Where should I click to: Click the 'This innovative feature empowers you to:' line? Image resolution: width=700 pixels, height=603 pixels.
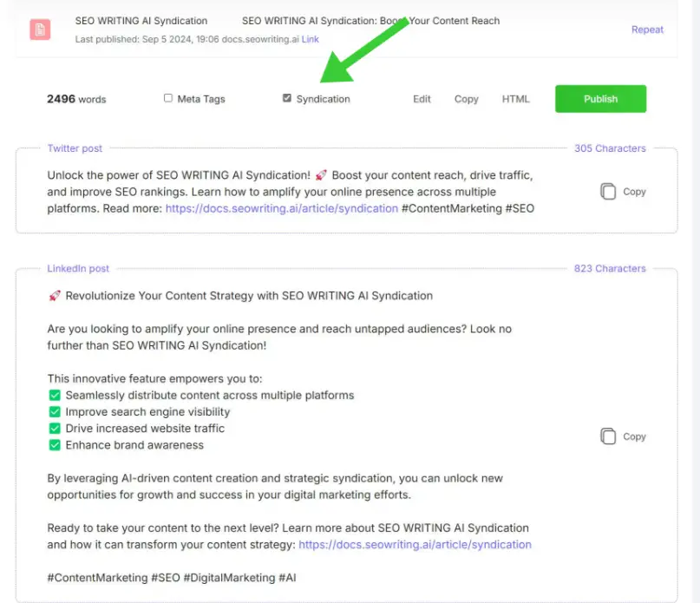click(x=155, y=379)
